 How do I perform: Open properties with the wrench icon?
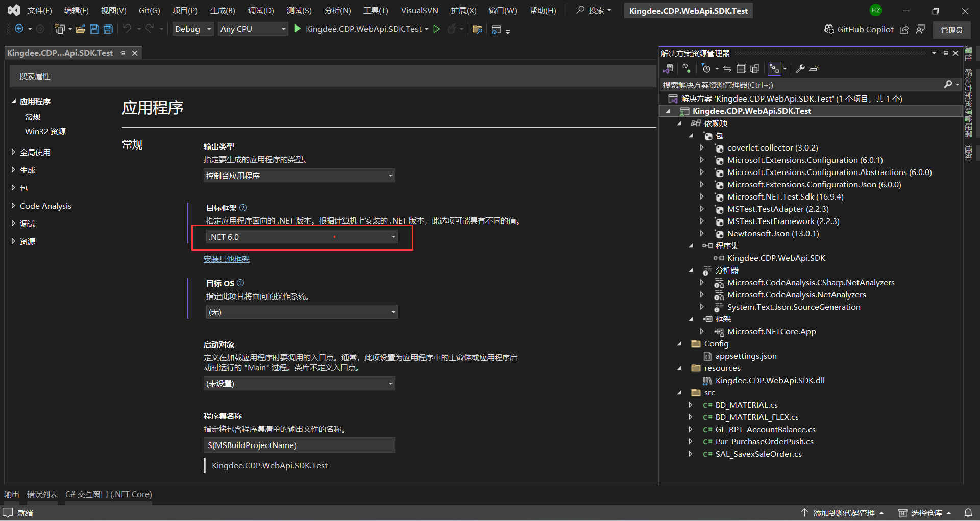click(x=800, y=69)
